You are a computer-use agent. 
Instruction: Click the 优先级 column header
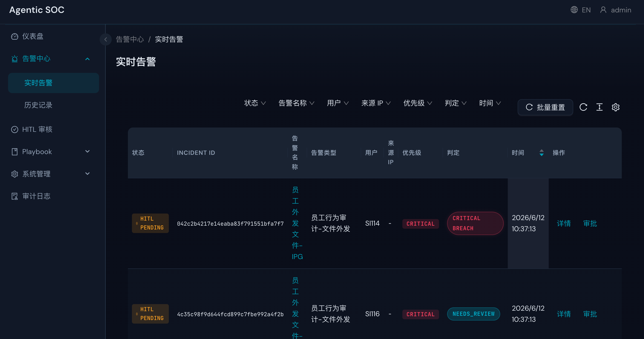[x=412, y=153]
